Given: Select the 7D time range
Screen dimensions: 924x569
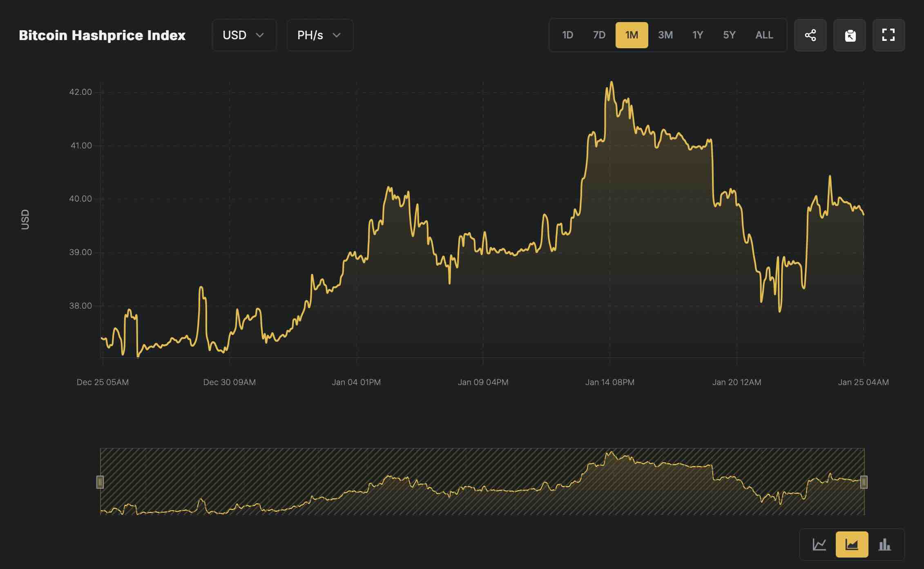Looking at the screenshot, I should click(x=599, y=35).
